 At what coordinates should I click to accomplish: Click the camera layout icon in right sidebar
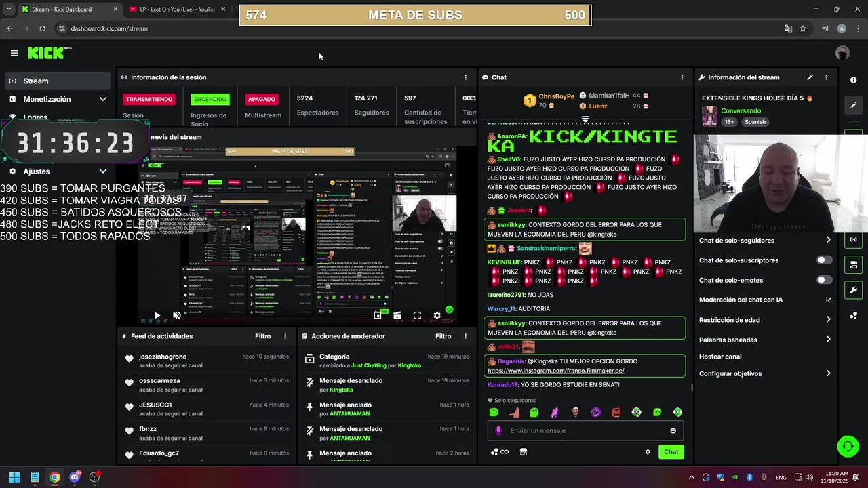(853, 264)
